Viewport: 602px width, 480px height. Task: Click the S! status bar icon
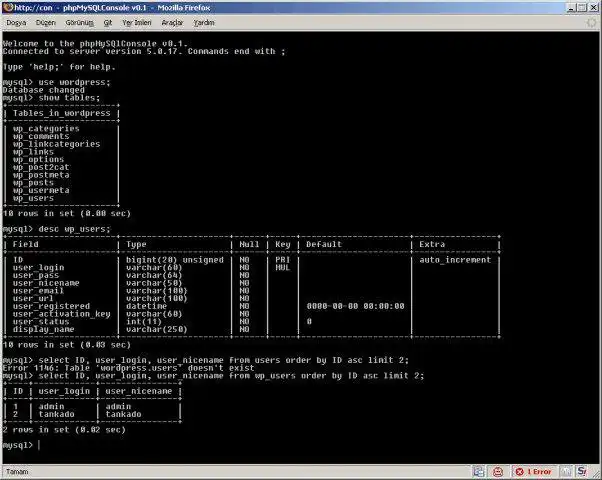(582, 472)
